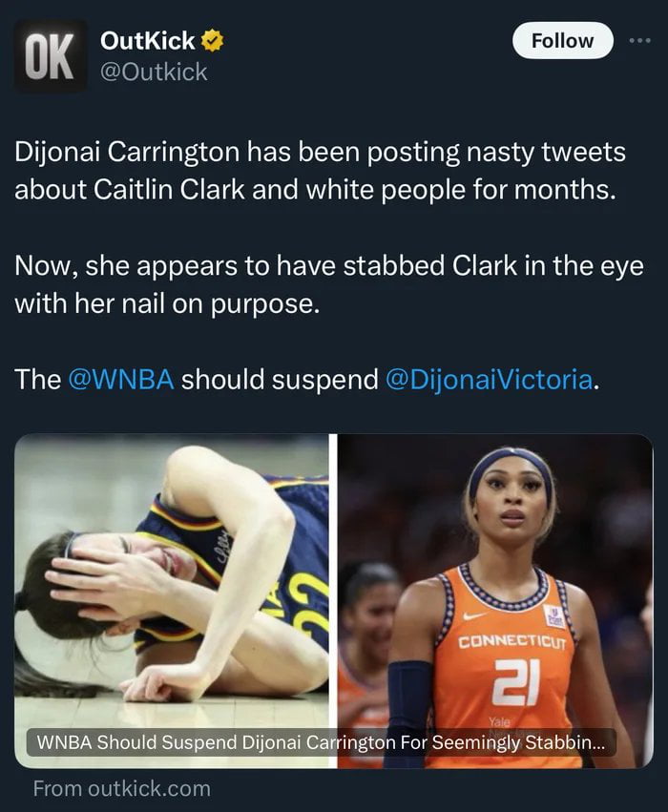Click the number 21 on the orange jersey
The image size is (668, 812).
pyautogui.click(x=515, y=682)
